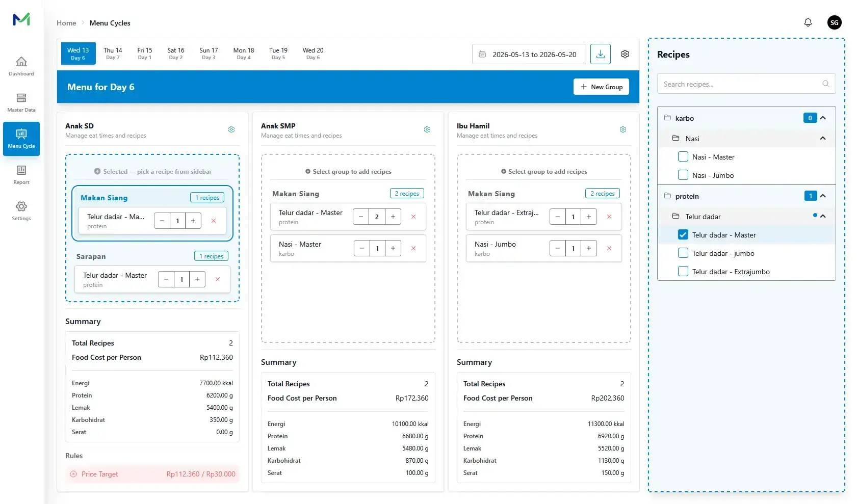Select the Mon 18 Day 4 tab
Image resolution: width=857 pixels, height=504 pixels.
coord(244,54)
